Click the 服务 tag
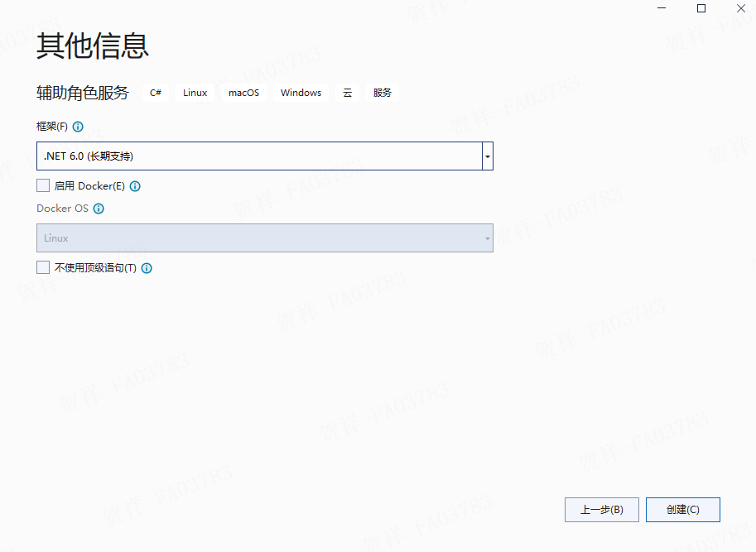Viewport: 756px width, 552px height. click(382, 93)
